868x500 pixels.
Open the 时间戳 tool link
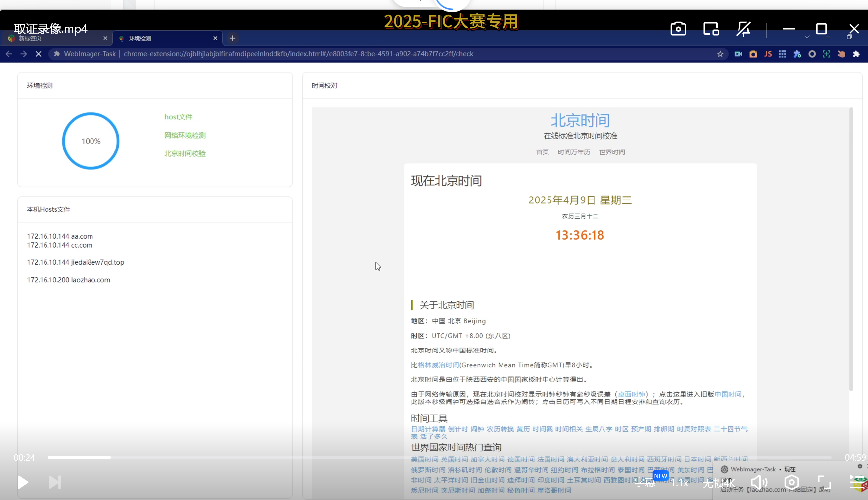click(x=543, y=429)
